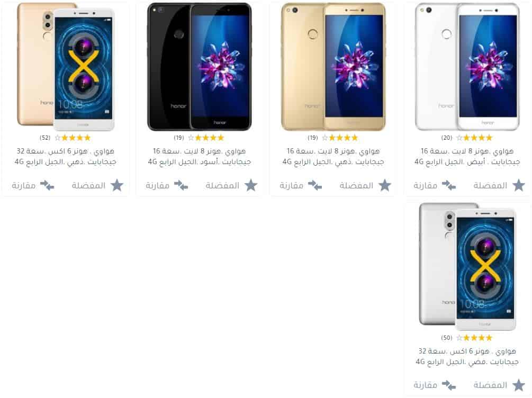Click the المفضلة label on black Honor 8 Lite
The height and width of the screenshot is (398, 532).
click(x=222, y=186)
